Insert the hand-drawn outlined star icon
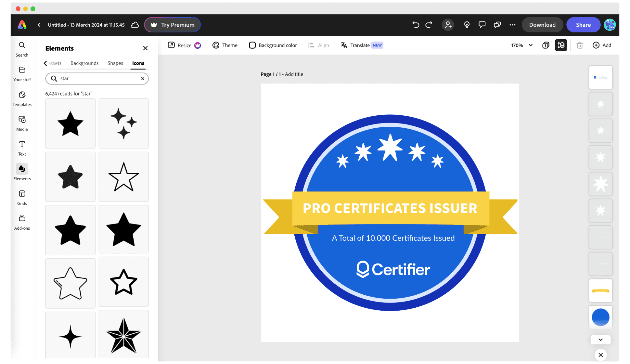The width and height of the screenshot is (630, 364). coord(70,283)
